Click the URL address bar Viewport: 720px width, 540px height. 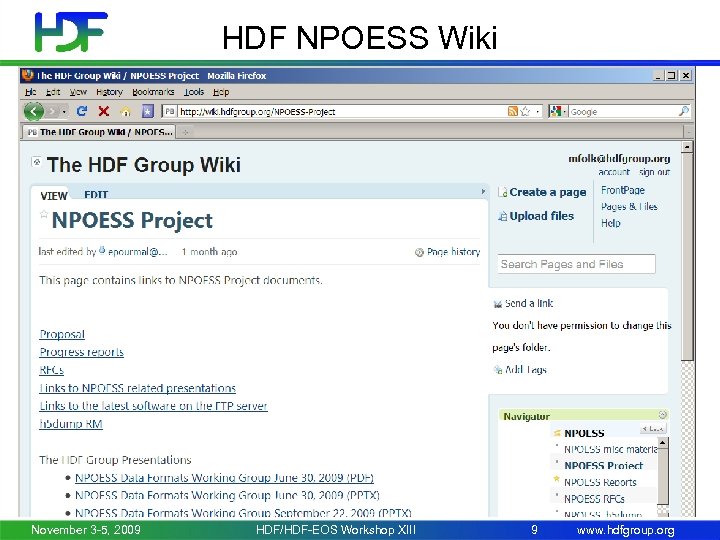point(343,112)
